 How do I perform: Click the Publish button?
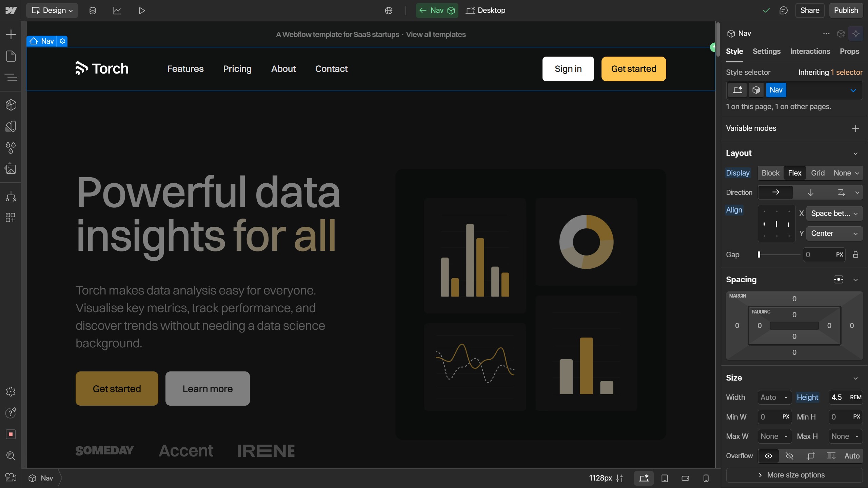[x=846, y=11]
